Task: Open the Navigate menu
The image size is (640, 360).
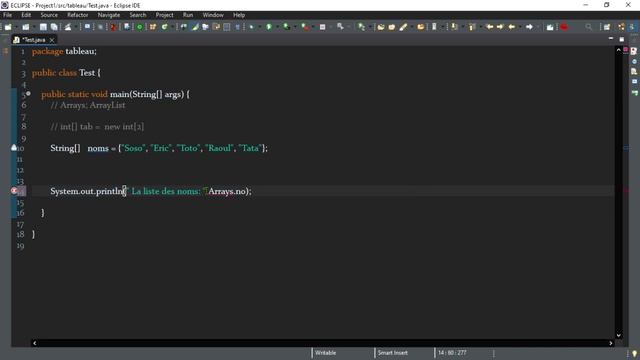Action: [x=109, y=15]
